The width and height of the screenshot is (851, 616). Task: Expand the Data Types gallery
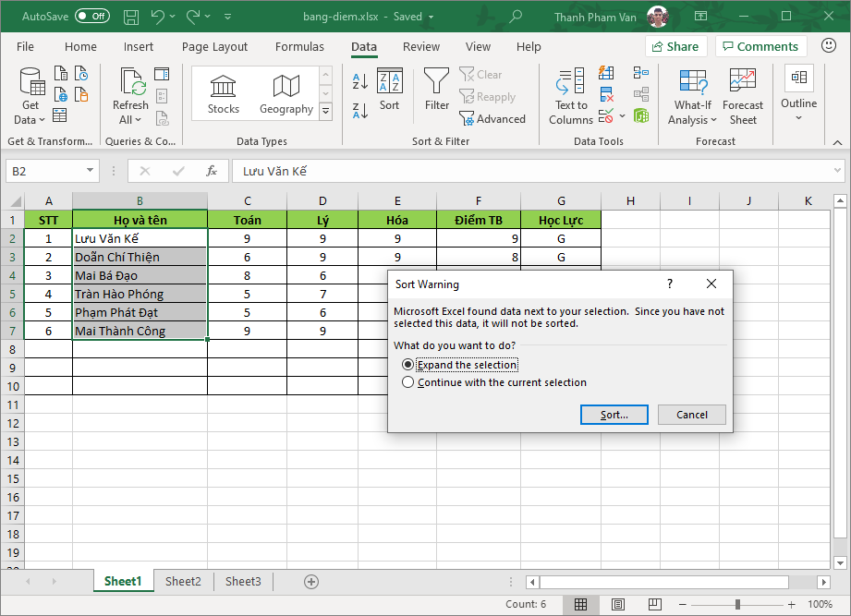325,112
